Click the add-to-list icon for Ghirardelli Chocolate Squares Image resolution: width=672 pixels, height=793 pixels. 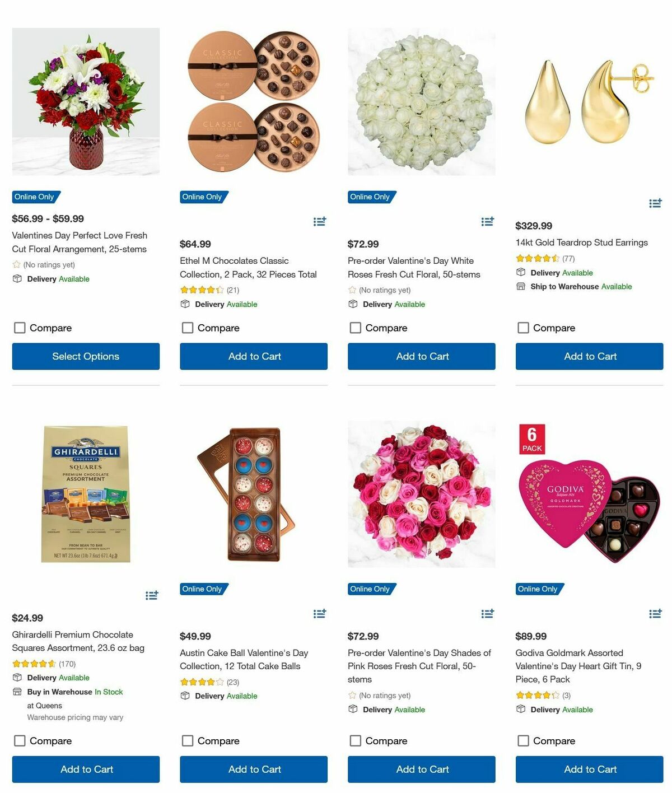152,595
